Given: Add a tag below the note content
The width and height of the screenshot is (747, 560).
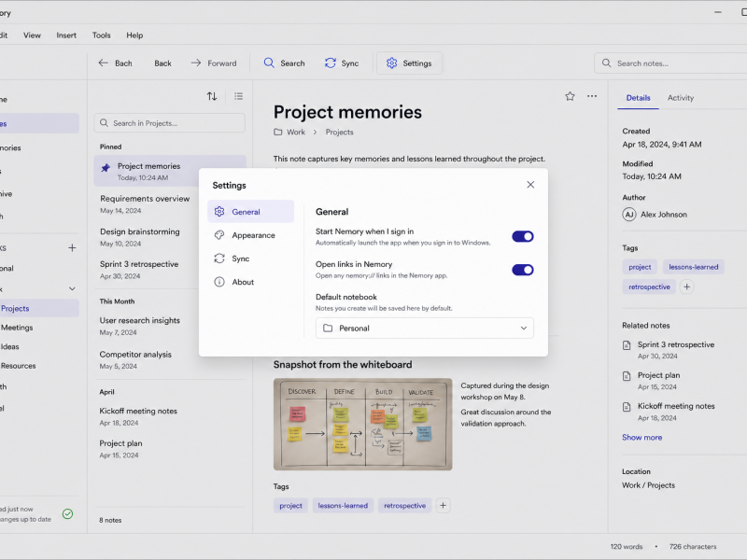Looking at the screenshot, I should (x=443, y=505).
